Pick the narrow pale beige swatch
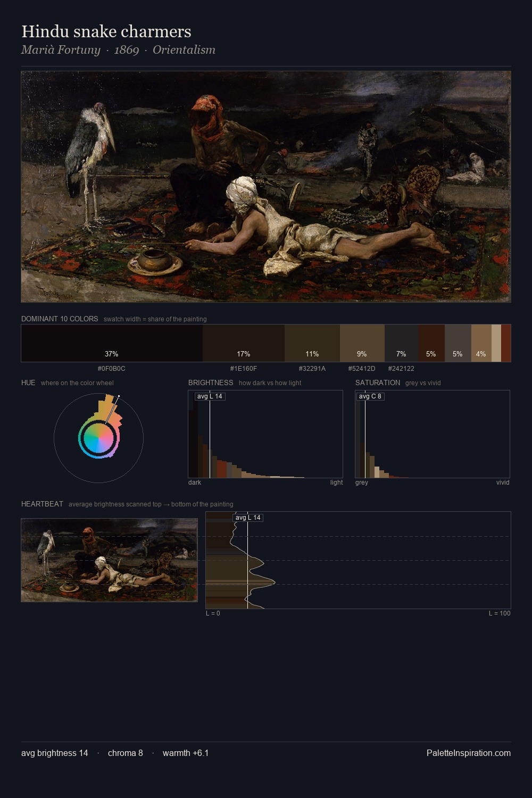This screenshot has height=798, width=532. click(496, 343)
